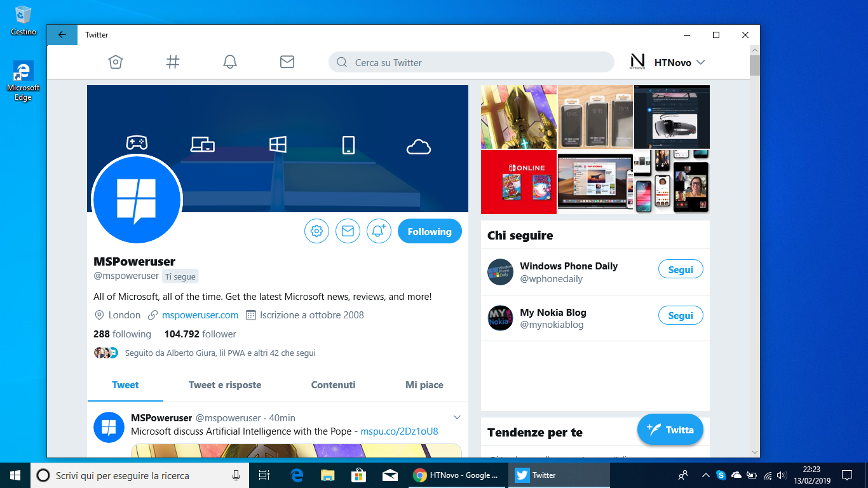Open the People icon in system tray

coord(683,475)
